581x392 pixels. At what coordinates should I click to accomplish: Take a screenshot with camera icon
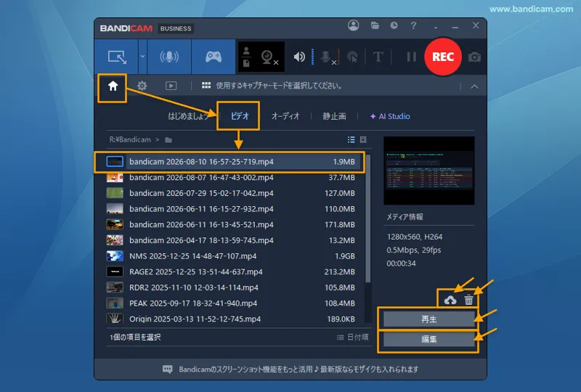(x=474, y=57)
